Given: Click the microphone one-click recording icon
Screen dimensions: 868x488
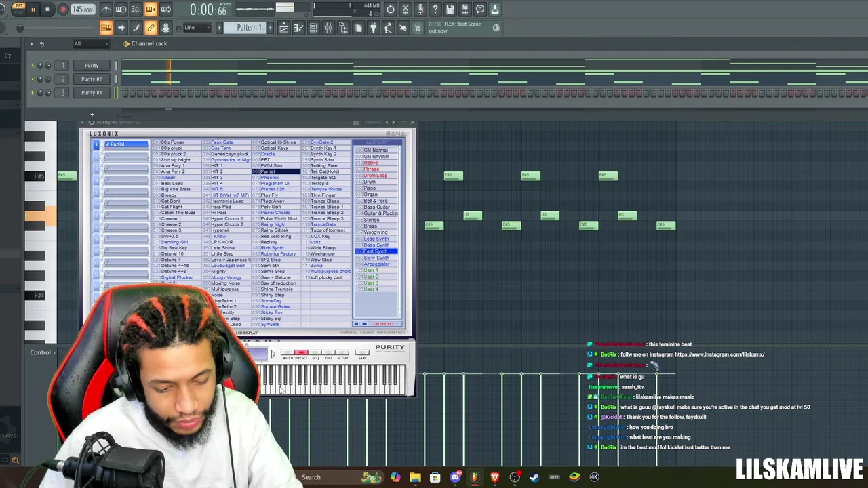Looking at the screenshot, I should pyautogui.click(x=420, y=9).
